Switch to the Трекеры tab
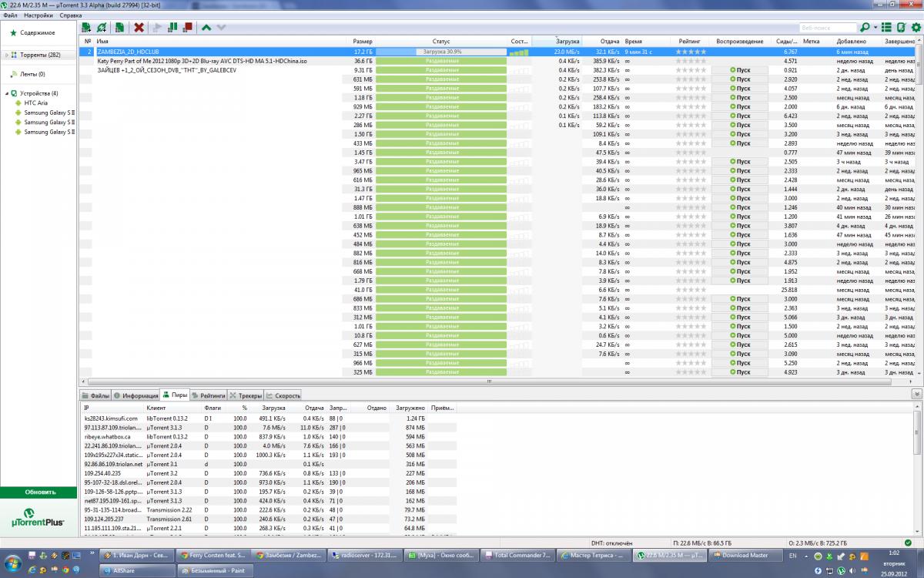924x578 pixels. click(246, 395)
